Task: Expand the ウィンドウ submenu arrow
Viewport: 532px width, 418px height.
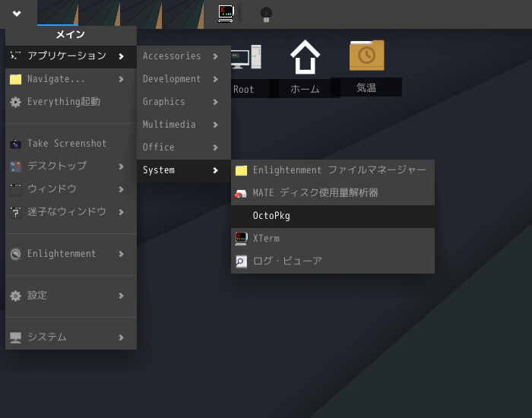Action: pos(121,189)
